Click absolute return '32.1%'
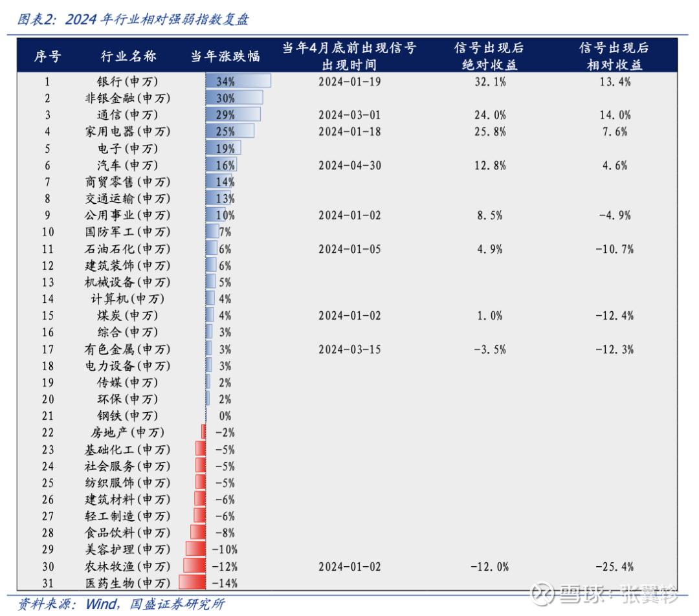Image resolution: width=699 pixels, height=616 pixels. pos(490,82)
